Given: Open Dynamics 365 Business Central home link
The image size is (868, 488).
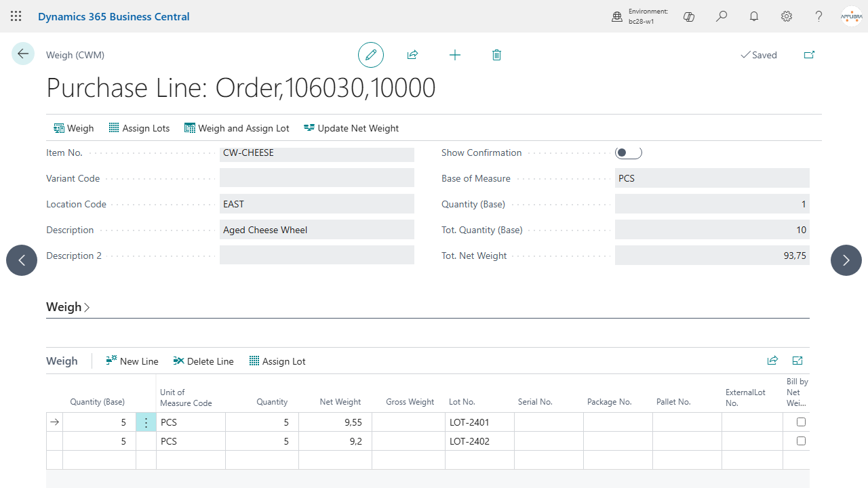Looking at the screenshot, I should click(114, 16).
